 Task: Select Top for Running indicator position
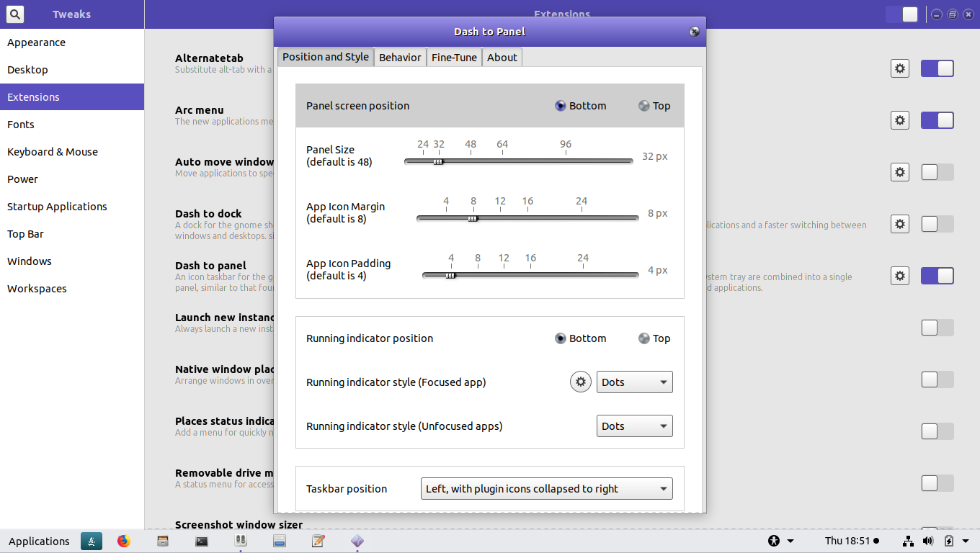click(654, 338)
